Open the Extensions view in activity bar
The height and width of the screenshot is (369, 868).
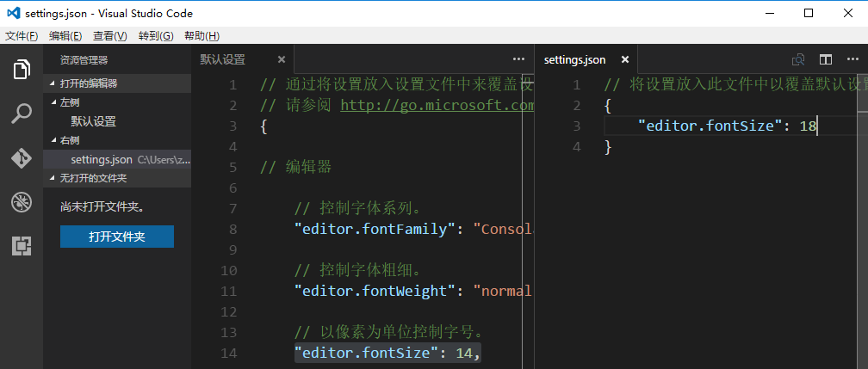coord(22,246)
